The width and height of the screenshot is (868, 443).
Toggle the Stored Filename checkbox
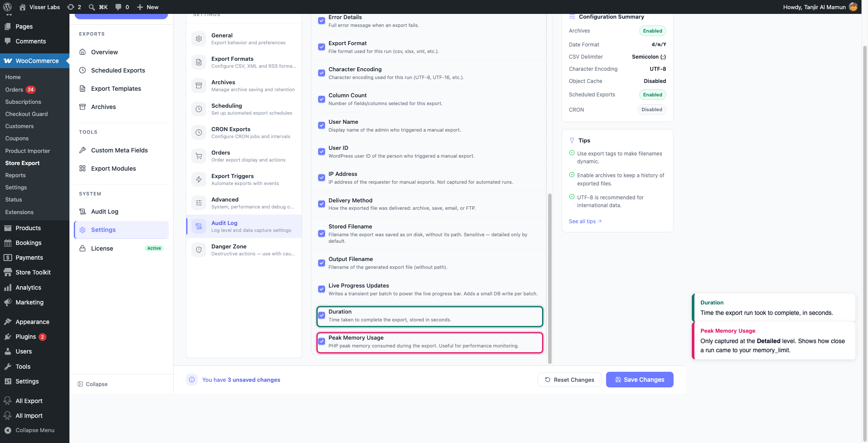pos(322,234)
